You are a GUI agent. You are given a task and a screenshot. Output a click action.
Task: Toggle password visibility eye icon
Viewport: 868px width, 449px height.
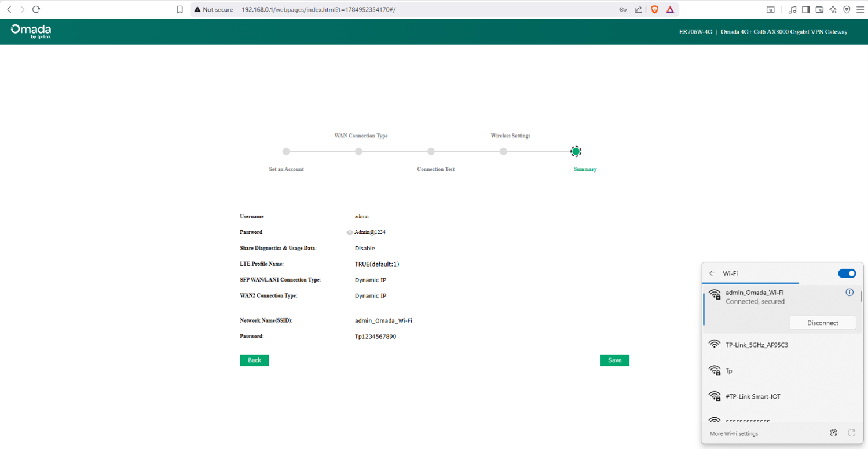coord(350,232)
